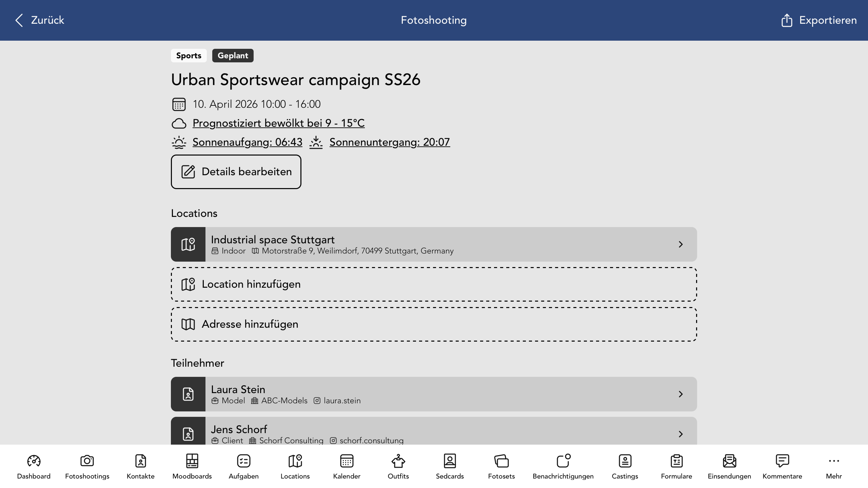Click Details bearbeiten button
868x488 pixels.
coord(236,172)
